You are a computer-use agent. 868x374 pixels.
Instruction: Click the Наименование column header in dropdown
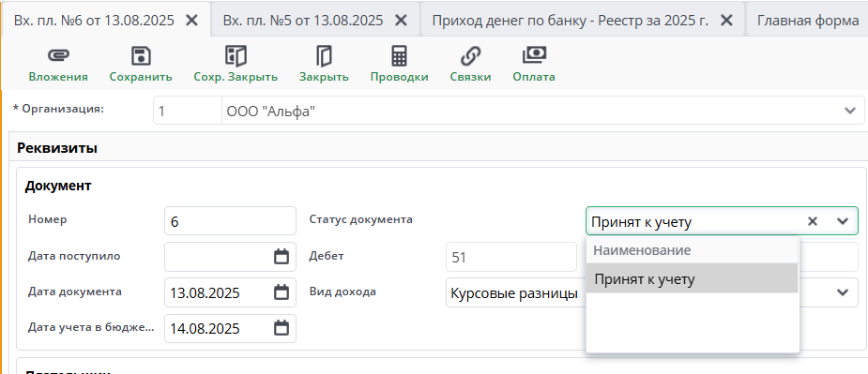[x=692, y=250]
